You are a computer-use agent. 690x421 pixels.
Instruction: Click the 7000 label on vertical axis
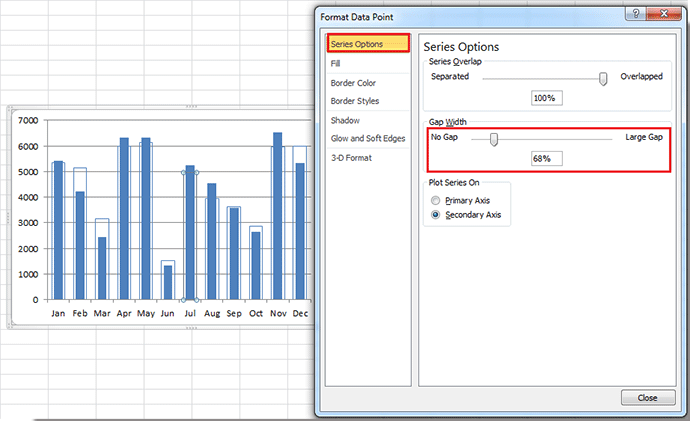pyautogui.click(x=27, y=121)
